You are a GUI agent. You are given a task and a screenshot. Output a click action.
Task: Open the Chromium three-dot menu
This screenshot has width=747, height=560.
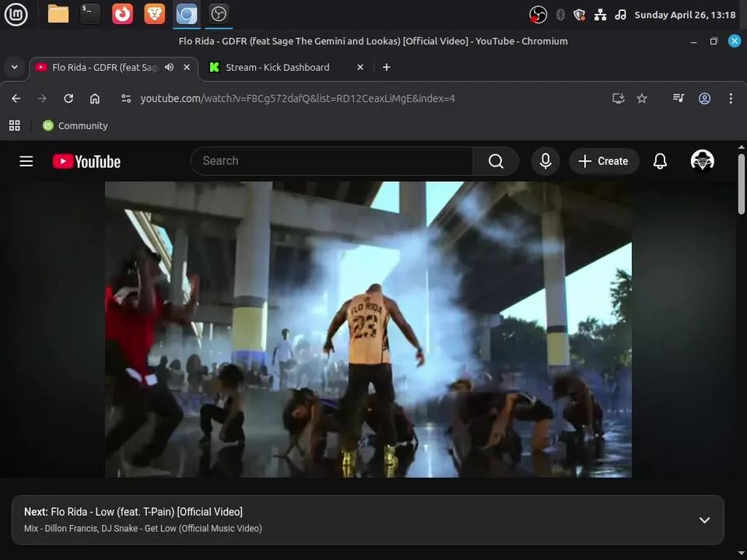[731, 99]
